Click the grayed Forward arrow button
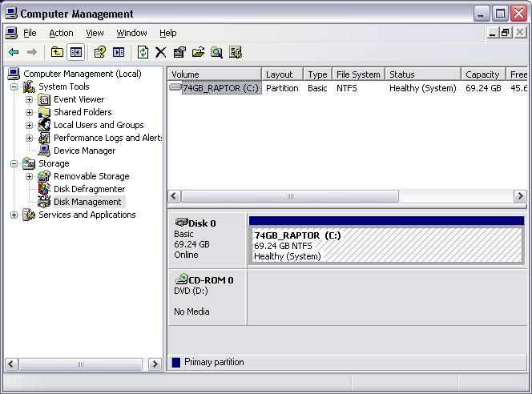This screenshot has height=394, width=532. click(x=32, y=53)
